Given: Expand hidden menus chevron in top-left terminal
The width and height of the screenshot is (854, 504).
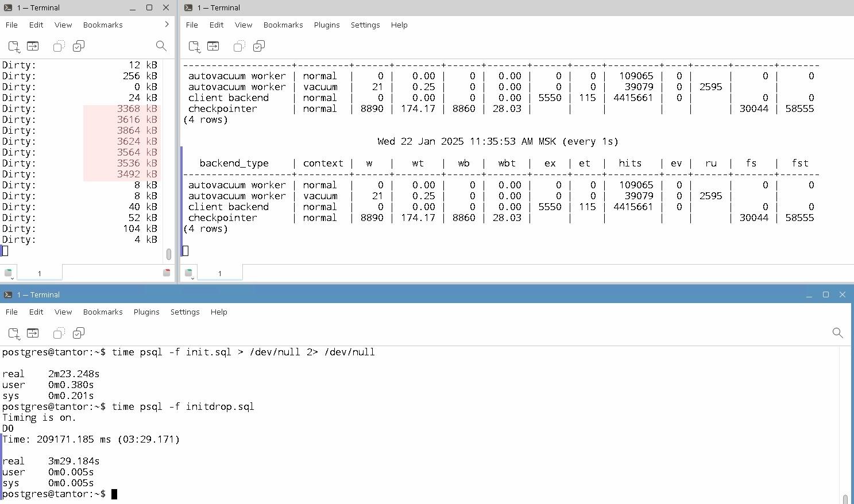Looking at the screenshot, I should coord(167,25).
